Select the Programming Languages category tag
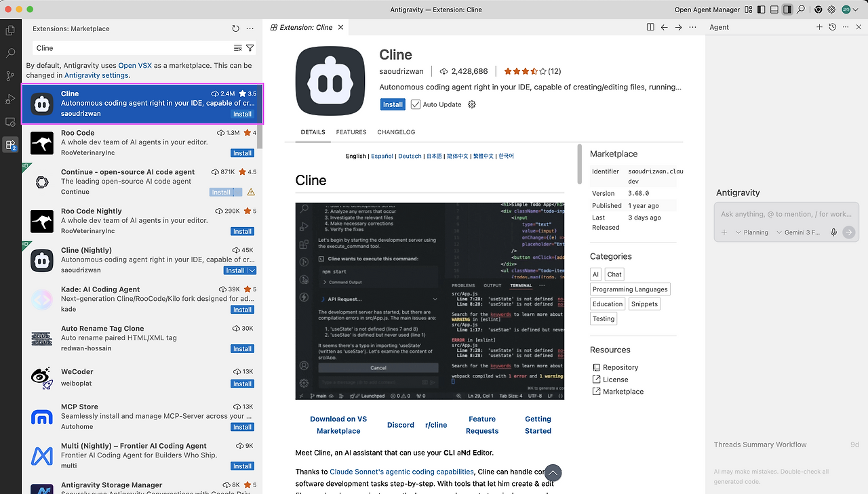This screenshot has height=494, width=868. click(x=630, y=289)
